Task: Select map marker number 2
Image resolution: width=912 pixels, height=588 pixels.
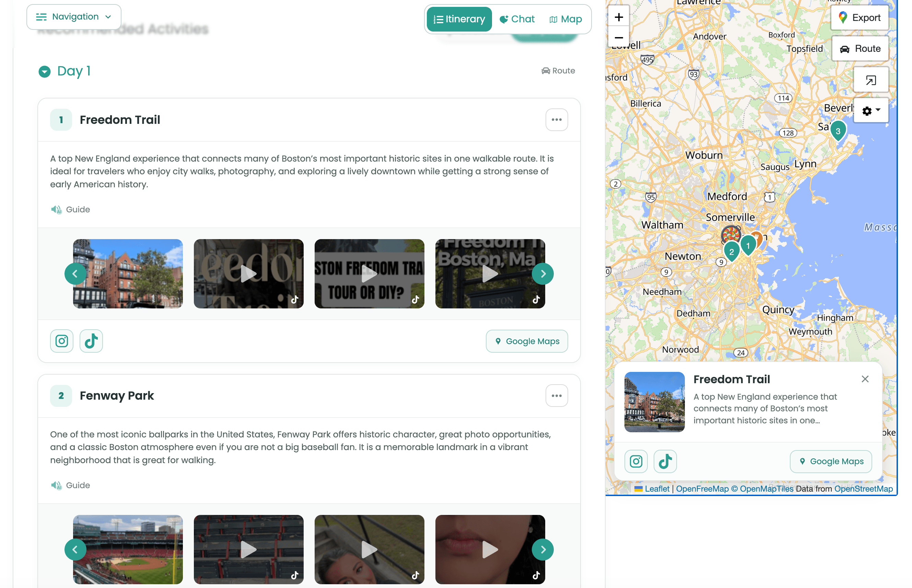Action: coord(732,251)
